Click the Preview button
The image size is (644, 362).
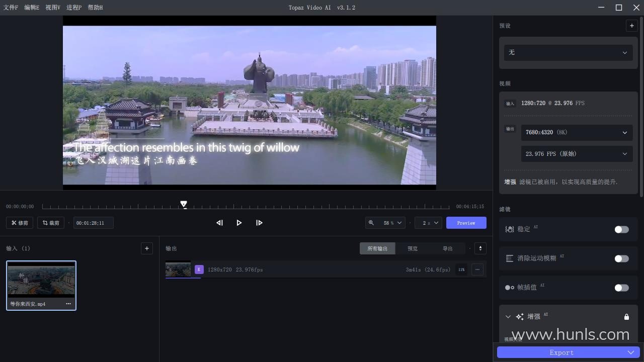point(466,223)
